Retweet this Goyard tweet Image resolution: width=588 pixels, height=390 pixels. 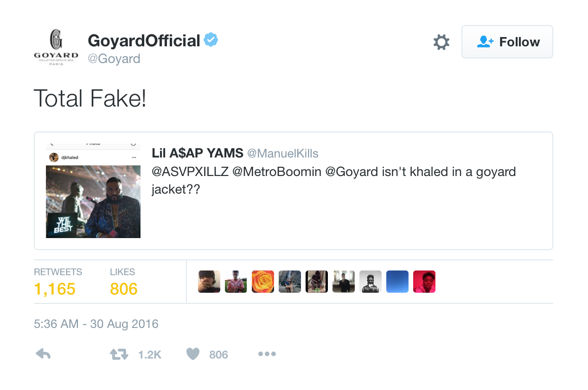point(119,354)
